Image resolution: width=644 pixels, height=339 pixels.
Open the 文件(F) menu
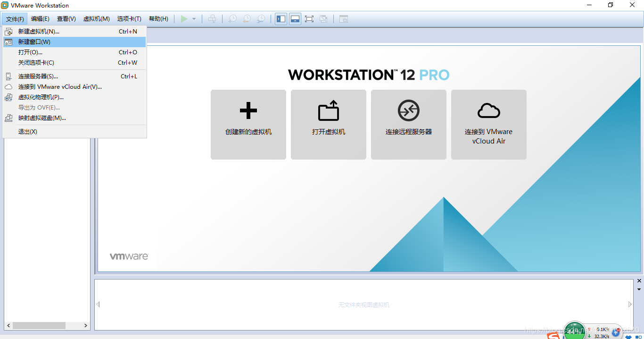pos(15,19)
